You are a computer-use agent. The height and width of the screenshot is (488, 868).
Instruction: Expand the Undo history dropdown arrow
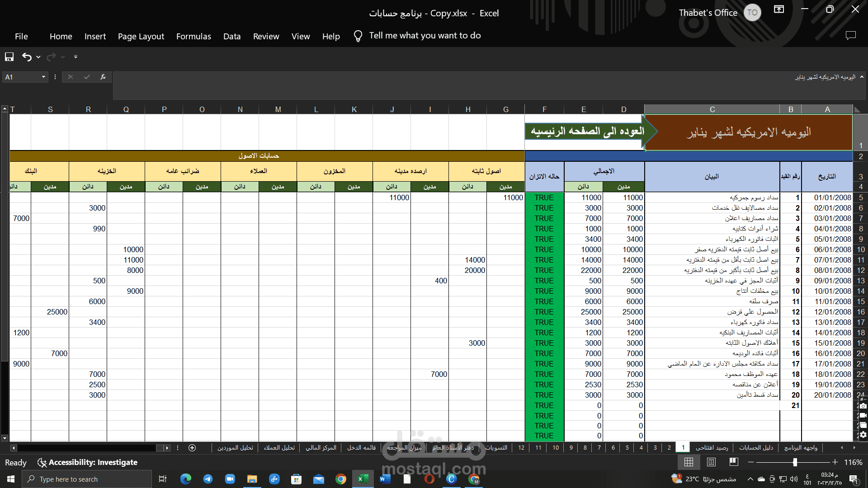(x=38, y=57)
